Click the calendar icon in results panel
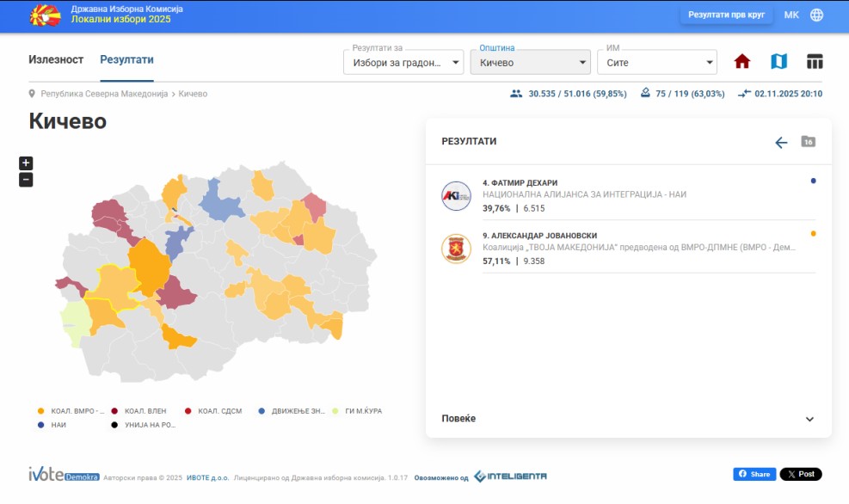 (808, 142)
